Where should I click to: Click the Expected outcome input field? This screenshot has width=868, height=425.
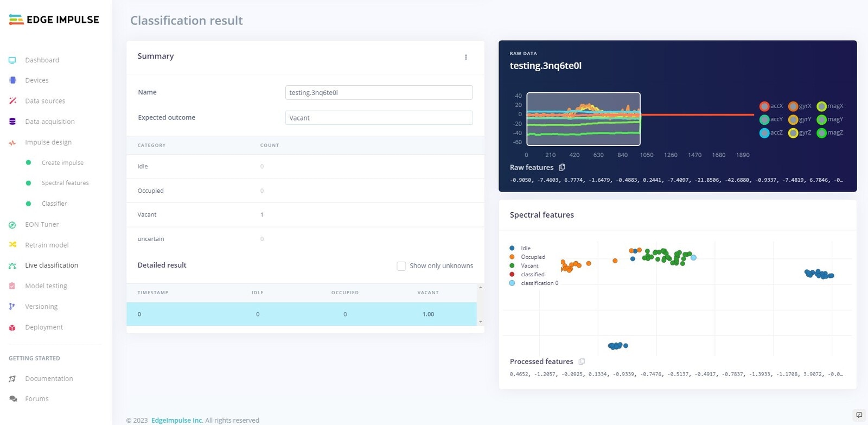pyautogui.click(x=379, y=118)
